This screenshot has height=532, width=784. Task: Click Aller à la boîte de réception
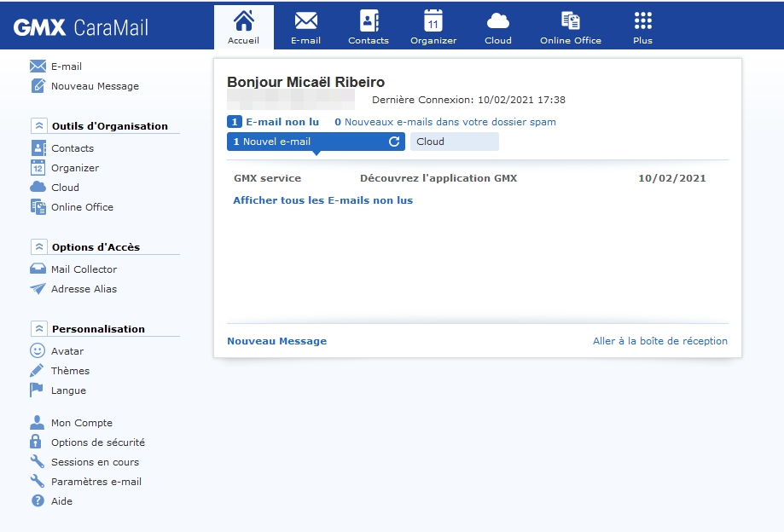[x=660, y=341]
